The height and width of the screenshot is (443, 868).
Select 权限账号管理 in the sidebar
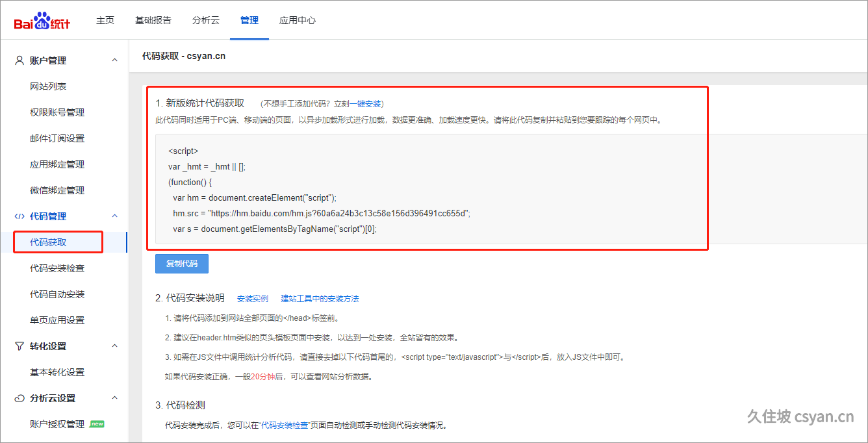tap(57, 112)
